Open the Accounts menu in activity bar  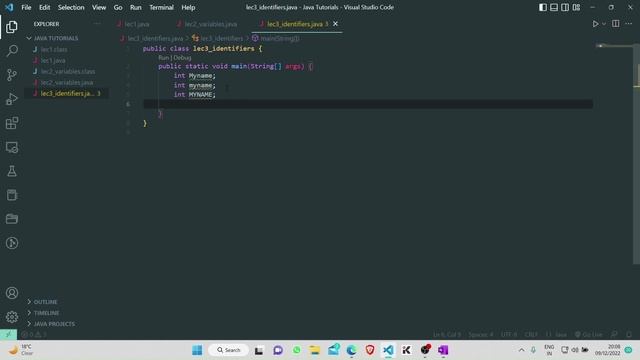12,293
